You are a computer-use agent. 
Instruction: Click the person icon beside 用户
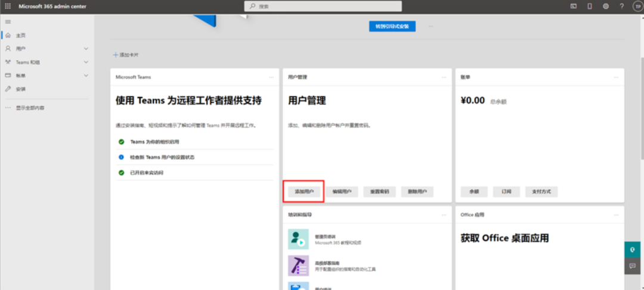pos(8,48)
